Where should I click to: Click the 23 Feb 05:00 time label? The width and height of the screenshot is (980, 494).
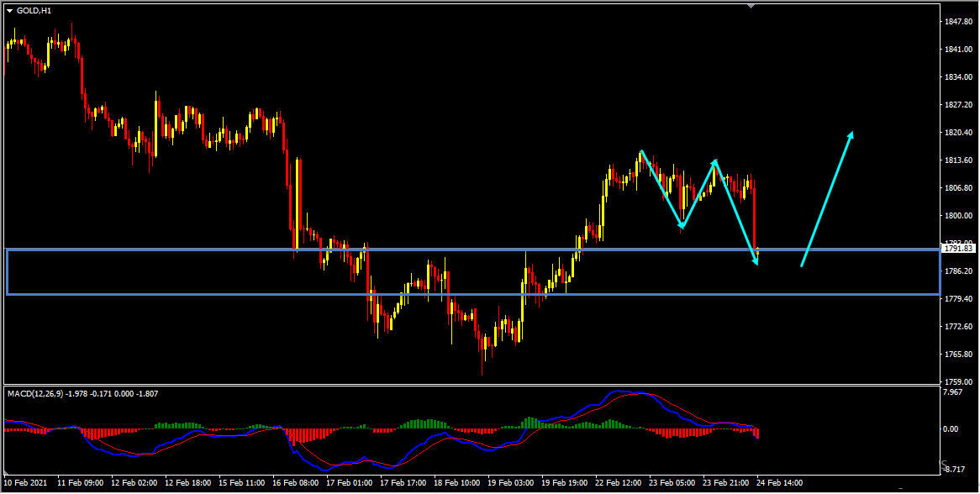(x=672, y=483)
